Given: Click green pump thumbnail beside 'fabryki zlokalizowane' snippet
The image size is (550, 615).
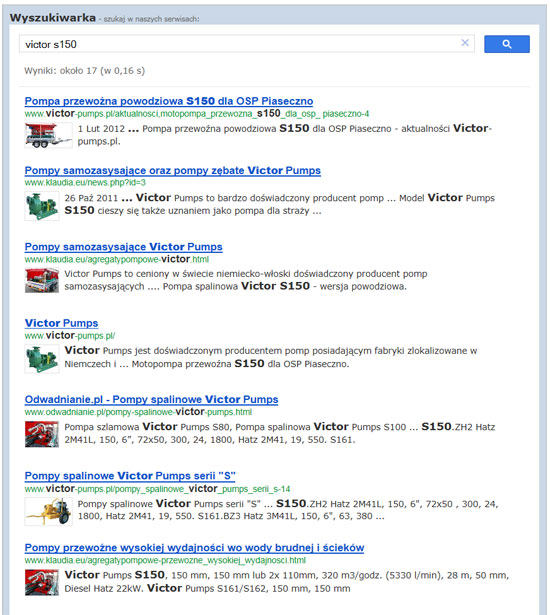Looking at the screenshot, I should [42, 359].
